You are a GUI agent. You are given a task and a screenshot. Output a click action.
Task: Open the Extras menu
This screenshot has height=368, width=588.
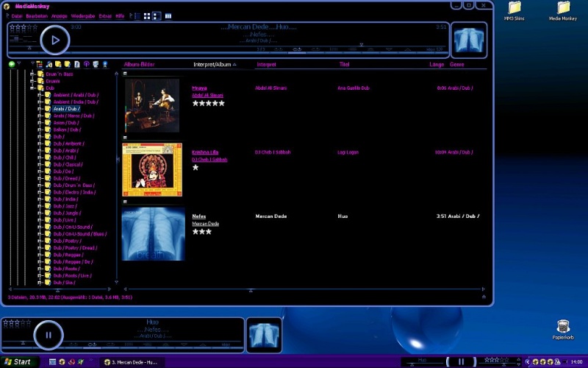pyautogui.click(x=105, y=16)
